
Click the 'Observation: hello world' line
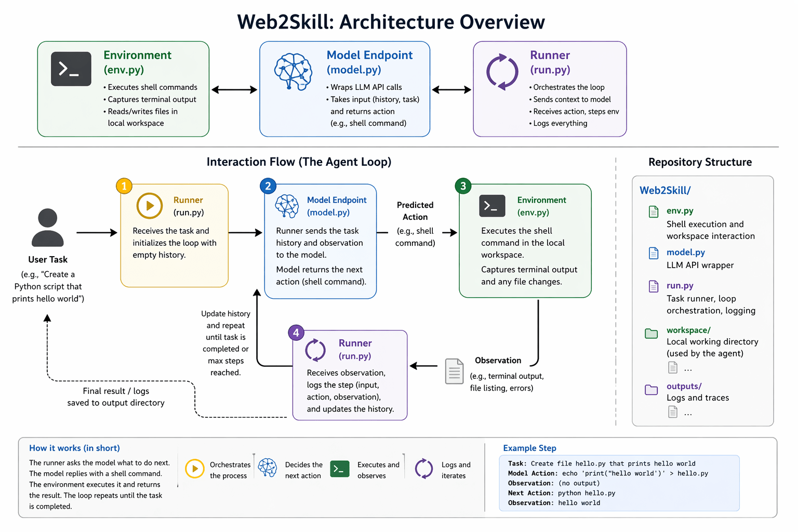click(554, 503)
